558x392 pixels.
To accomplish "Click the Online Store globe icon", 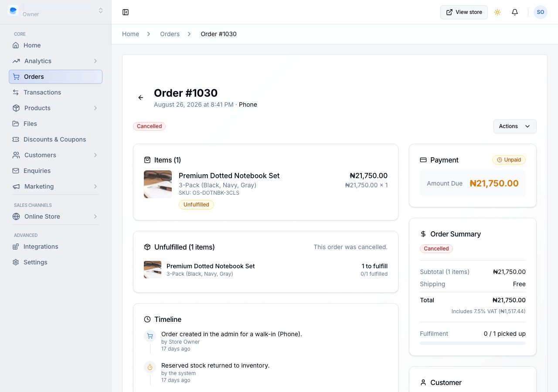I will 16,216.
